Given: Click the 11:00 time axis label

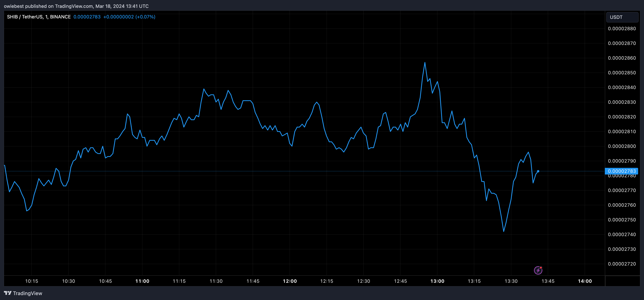Looking at the screenshot, I should (142, 281).
